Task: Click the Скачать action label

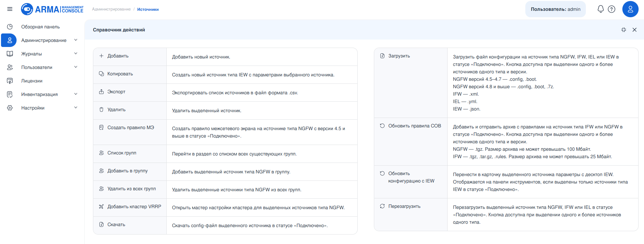Action: (116, 224)
